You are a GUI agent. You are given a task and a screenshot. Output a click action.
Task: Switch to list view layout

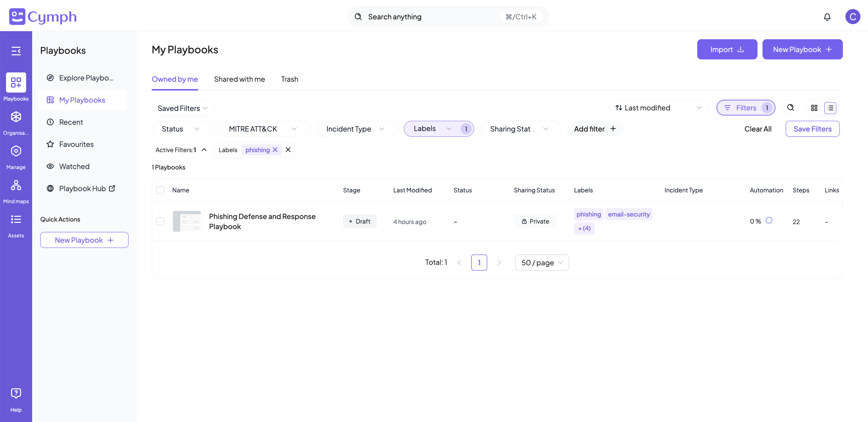click(x=830, y=108)
